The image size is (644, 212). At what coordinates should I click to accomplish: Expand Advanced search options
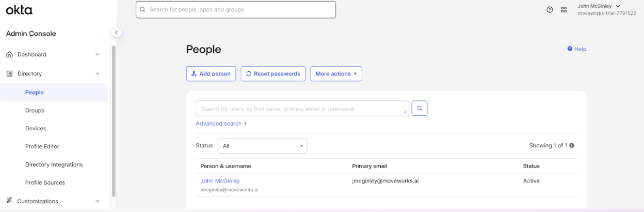[221, 124]
